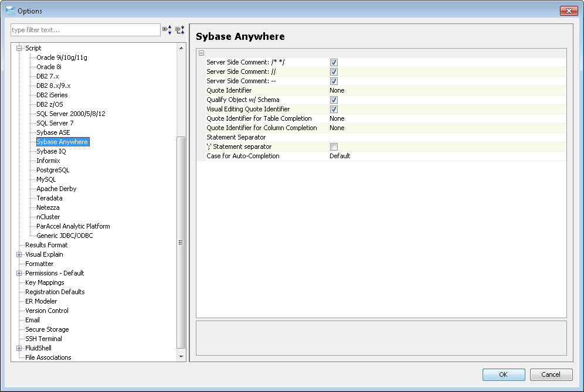Screen dimensions: 584x392
Task: Select Sybase Anywhere tree item
Action: click(63, 142)
